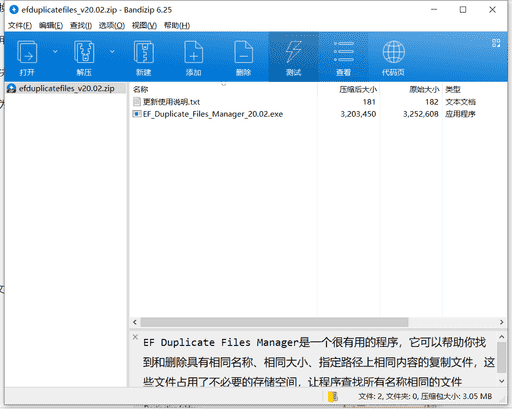The image size is (512, 409).
Task: Click compressed size value 3,203,450
Action: pyautogui.click(x=358, y=114)
